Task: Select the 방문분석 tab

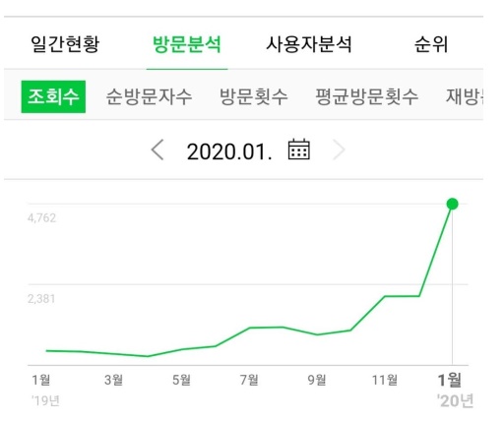Action: pos(187,44)
